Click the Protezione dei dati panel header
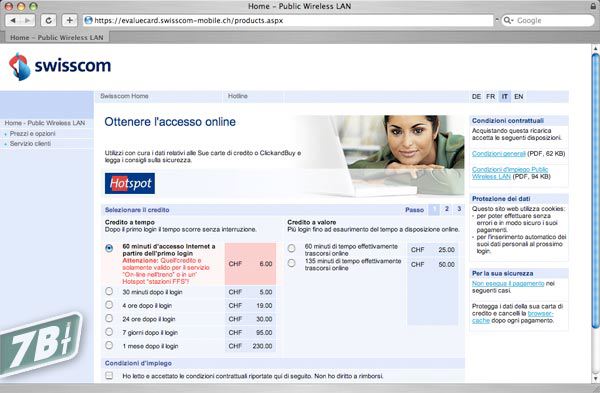600x393 pixels. point(518,199)
